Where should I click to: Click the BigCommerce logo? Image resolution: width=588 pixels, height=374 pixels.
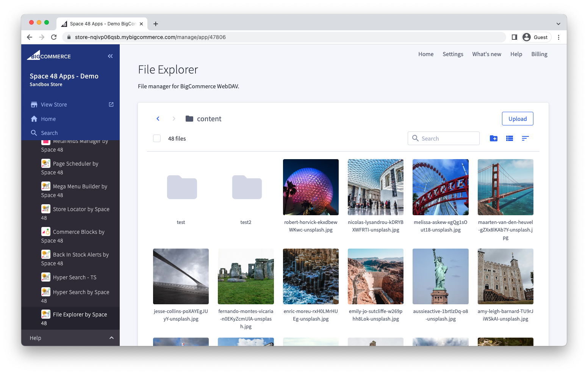[x=49, y=56]
